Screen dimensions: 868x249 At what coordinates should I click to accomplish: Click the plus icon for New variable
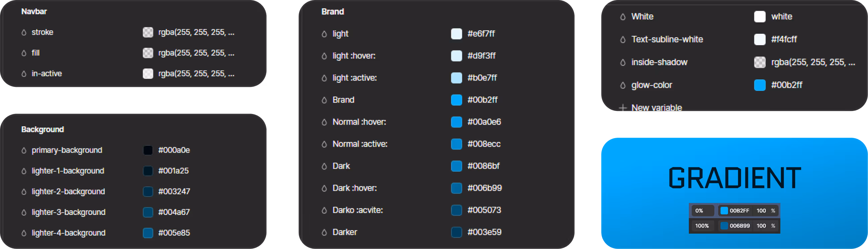623,108
